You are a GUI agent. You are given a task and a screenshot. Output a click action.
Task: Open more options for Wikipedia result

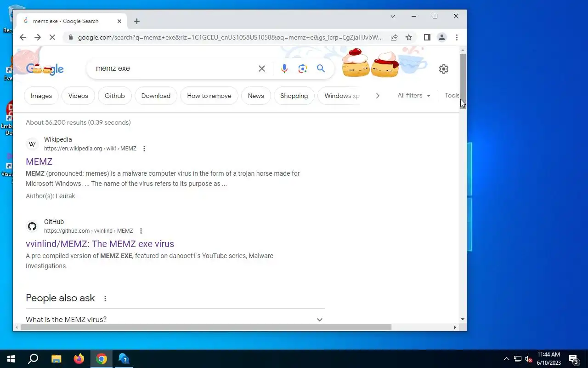pyautogui.click(x=144, y=149)
